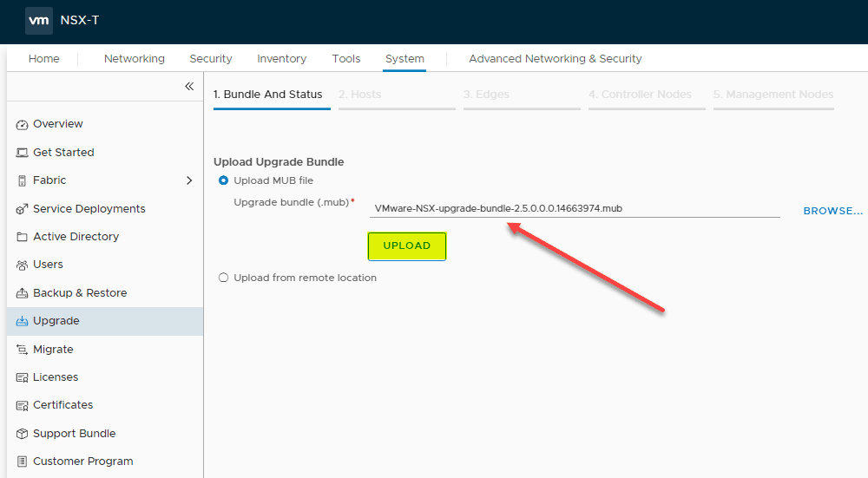Select Upgrade in the sidebar
The height and width of the screenshot is (478, 868).
[105, 321]
